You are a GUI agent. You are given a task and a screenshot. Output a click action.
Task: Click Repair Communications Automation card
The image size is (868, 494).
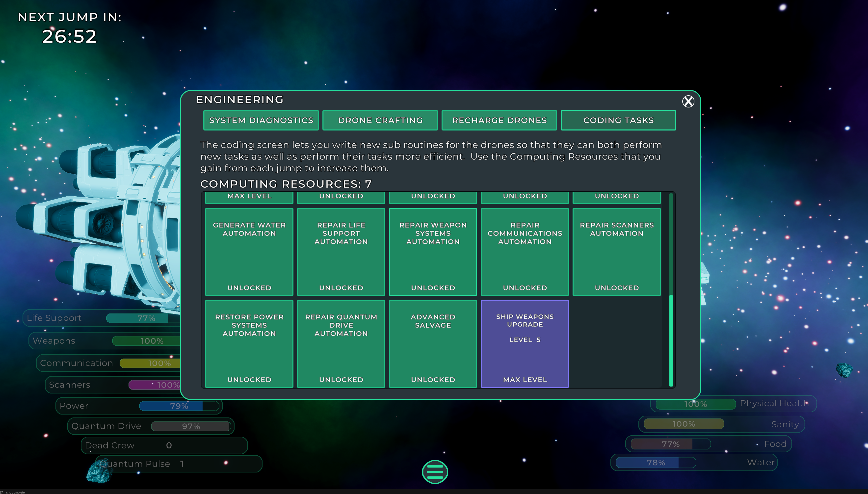(525, 252)
